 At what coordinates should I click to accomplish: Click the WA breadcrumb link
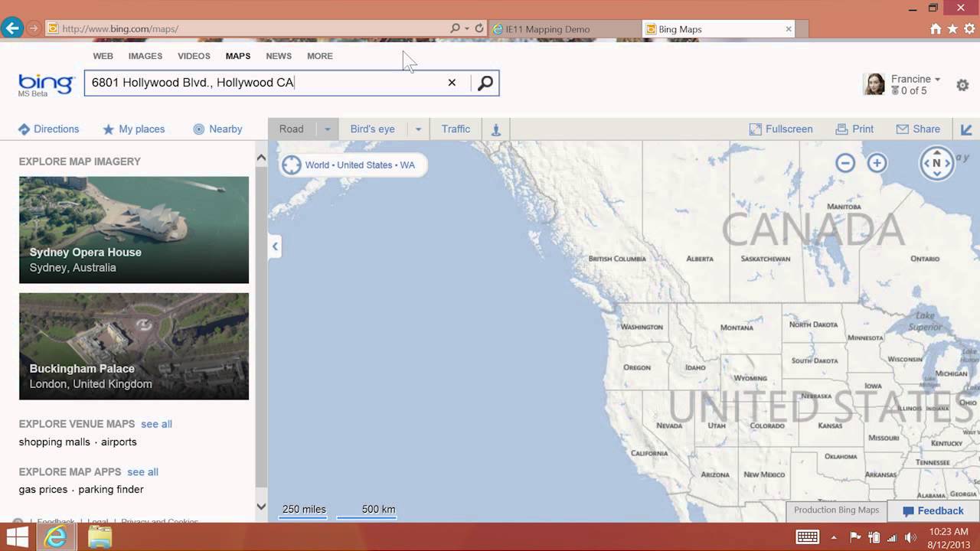tap(407, 165)
